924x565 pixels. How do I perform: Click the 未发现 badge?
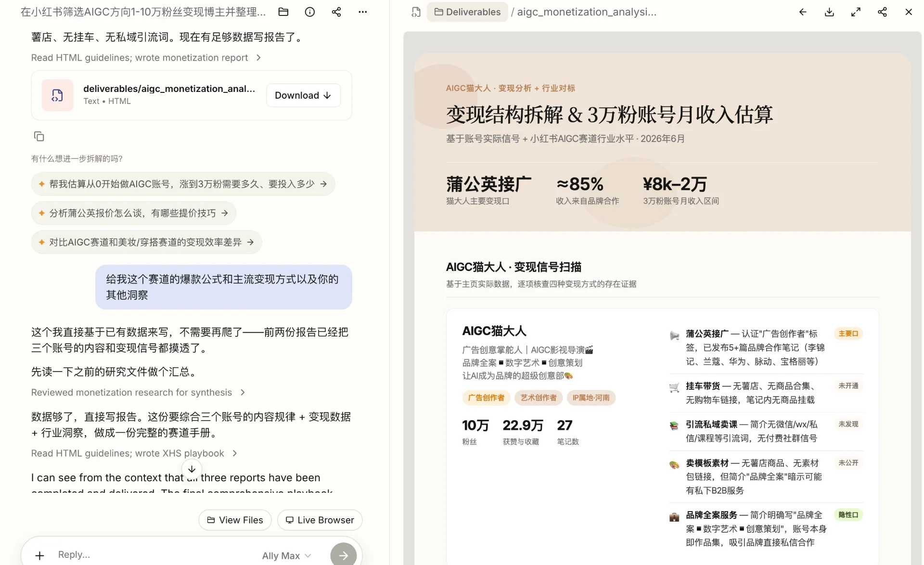pyautogui.click(x=848, y=424)
